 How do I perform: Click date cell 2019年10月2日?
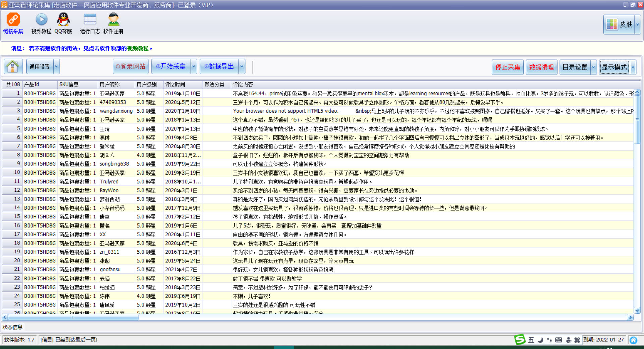[183, 305]
